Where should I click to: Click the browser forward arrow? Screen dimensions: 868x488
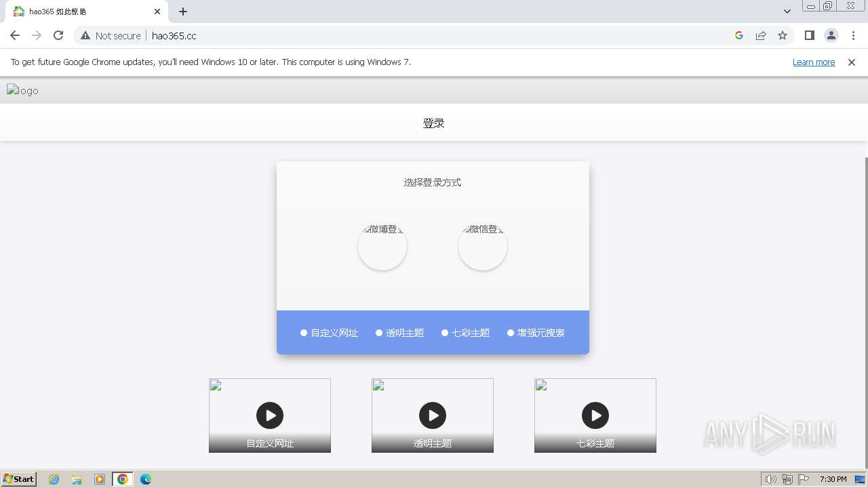click(37, 35)
